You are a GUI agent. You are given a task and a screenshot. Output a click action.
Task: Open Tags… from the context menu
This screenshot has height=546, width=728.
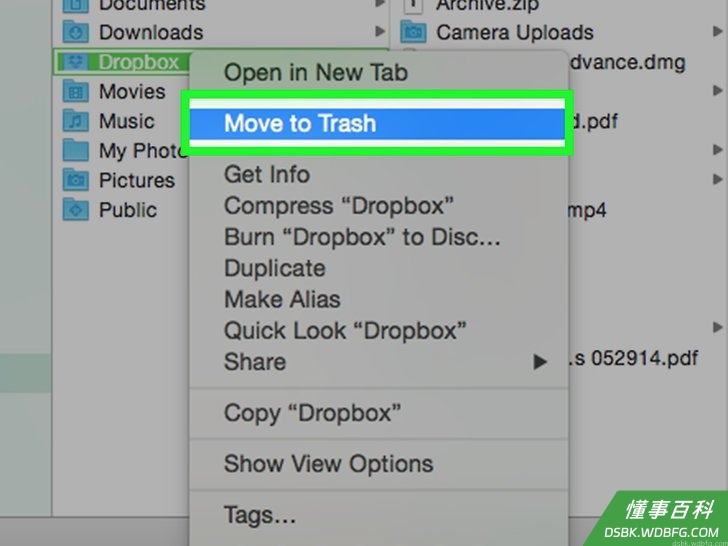tap(378, 514)
